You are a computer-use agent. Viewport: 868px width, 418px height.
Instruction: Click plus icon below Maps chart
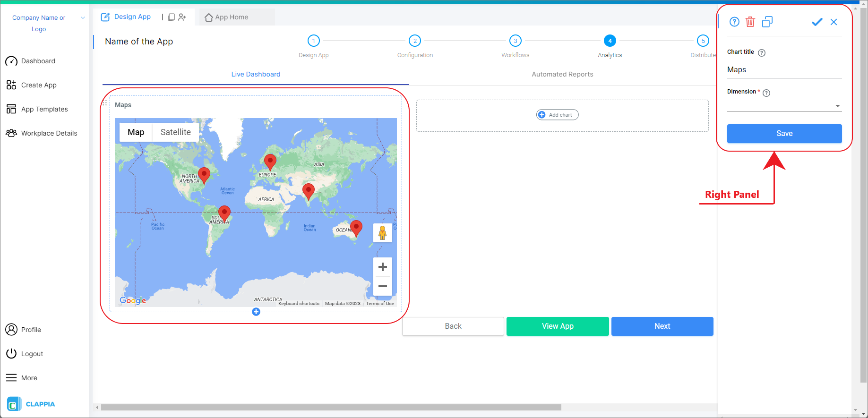[256, 312]
